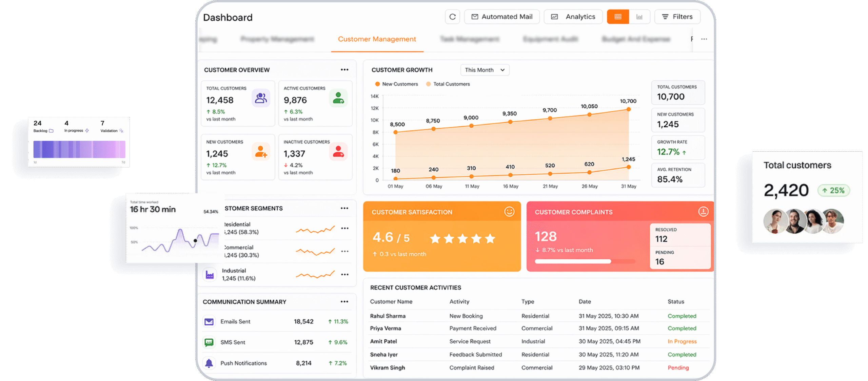The width and height of the screenshot is (868, 381).
Task: Click the Industrial factory icon
Action: pos(210,275)
